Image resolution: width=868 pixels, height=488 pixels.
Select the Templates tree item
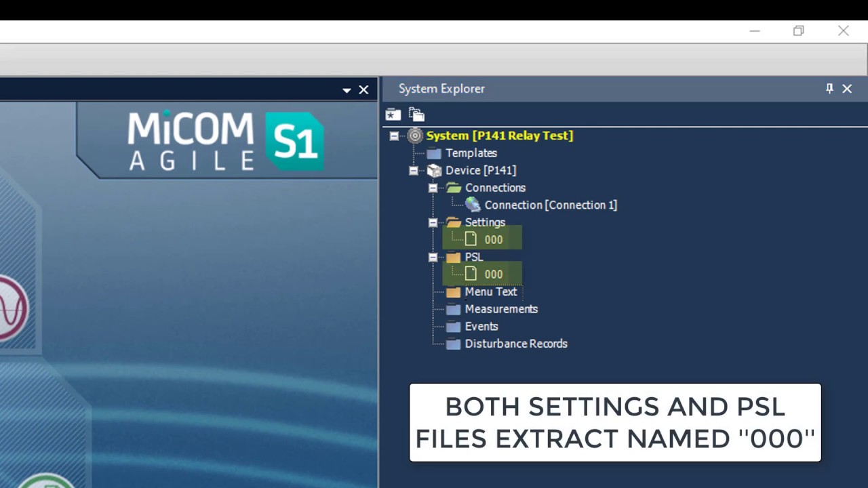471,153
